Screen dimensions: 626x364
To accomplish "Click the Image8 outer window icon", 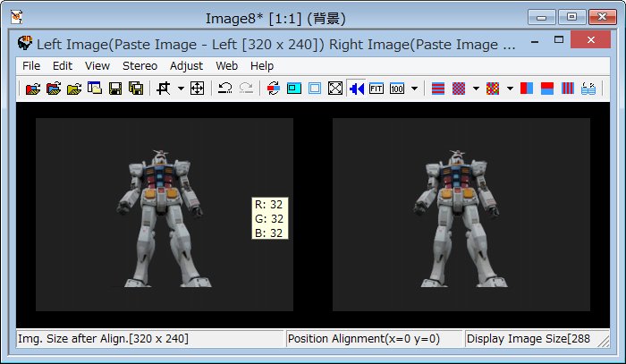I will pyautogui.click(x=16, y=17).
